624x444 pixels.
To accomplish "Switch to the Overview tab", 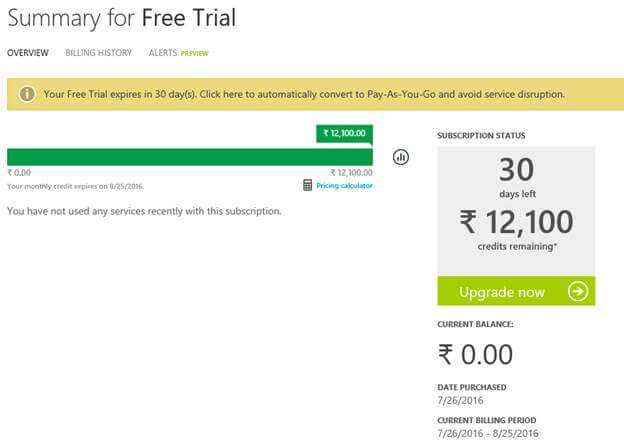I will pyautogui.click(x=28, y=53).
